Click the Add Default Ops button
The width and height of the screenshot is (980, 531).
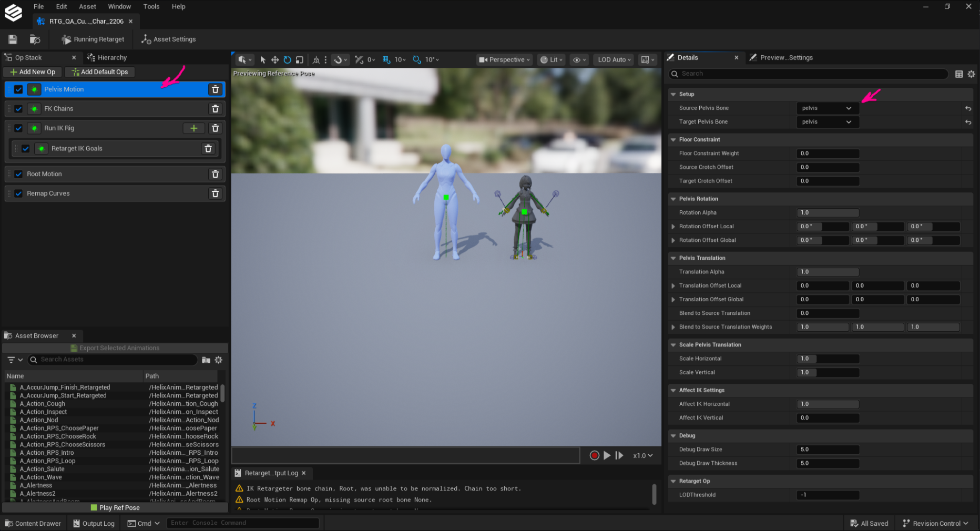pos(100,72)
